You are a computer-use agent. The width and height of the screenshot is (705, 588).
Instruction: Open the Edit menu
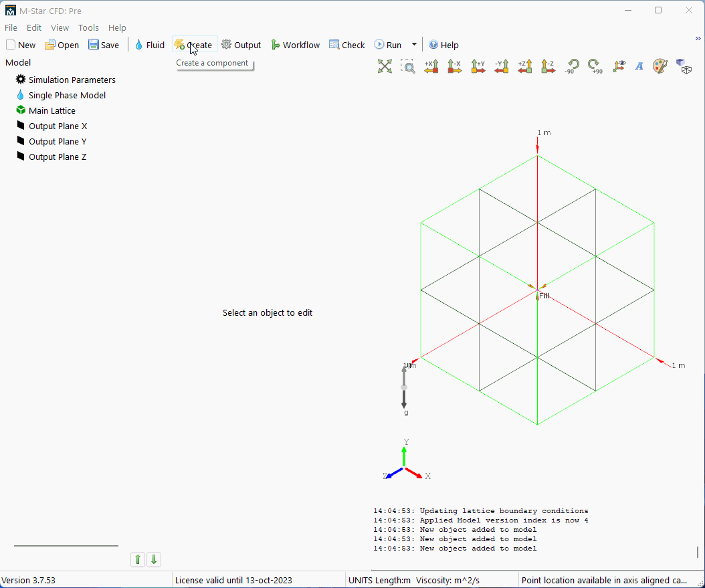point(33,28)
